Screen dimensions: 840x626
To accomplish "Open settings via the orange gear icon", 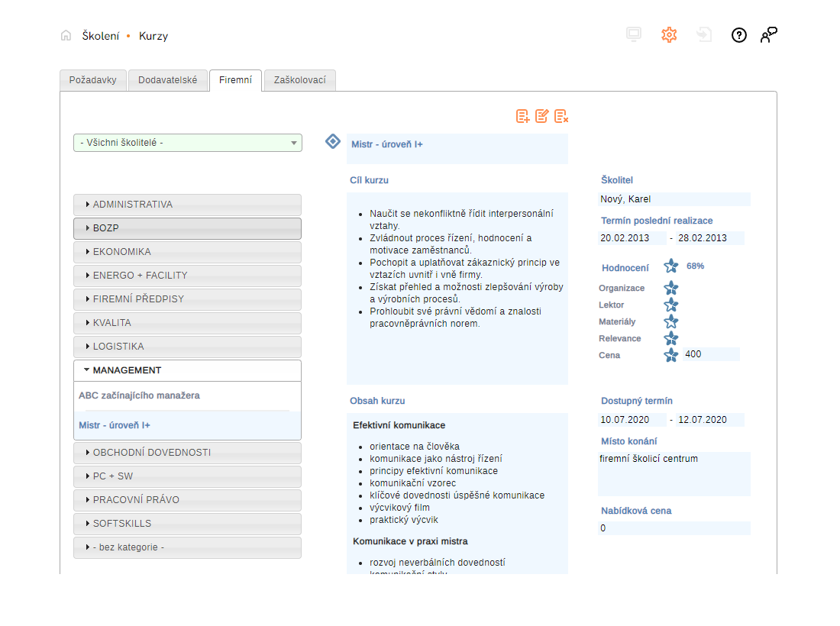I will (669, 35).
